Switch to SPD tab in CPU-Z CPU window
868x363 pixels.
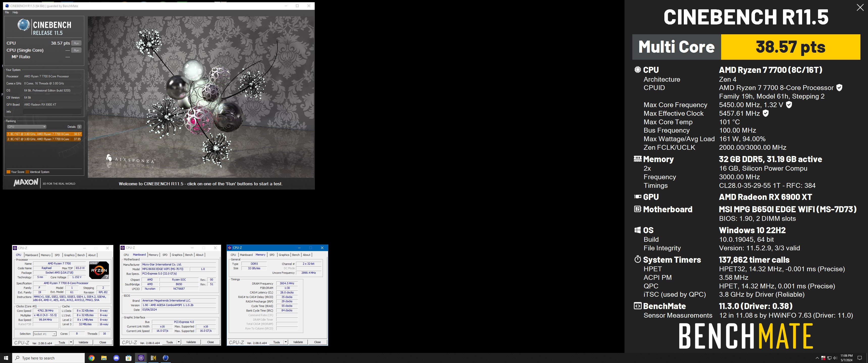pos(57,255)
